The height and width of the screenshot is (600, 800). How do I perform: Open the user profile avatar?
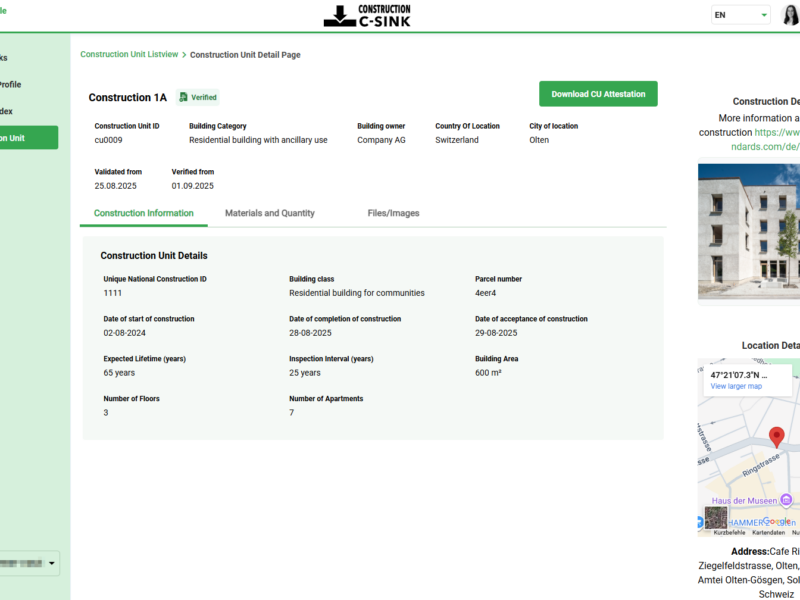click(790, 15)
